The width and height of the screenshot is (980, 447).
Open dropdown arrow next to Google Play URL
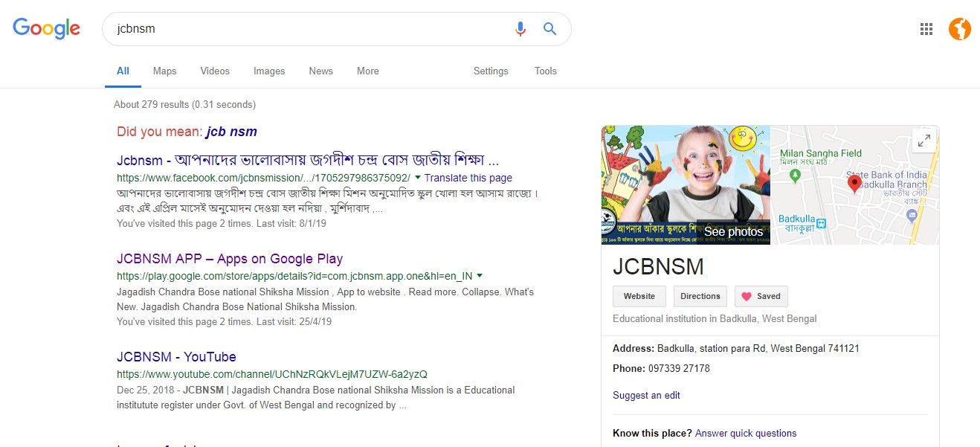[480, 276]
